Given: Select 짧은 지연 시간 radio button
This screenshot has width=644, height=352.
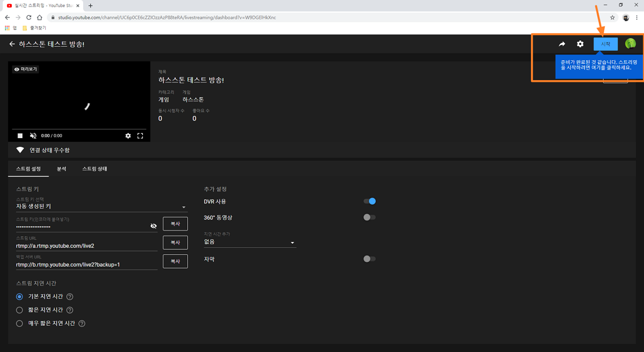Looking at the screenshot, I should coord(19,310).
